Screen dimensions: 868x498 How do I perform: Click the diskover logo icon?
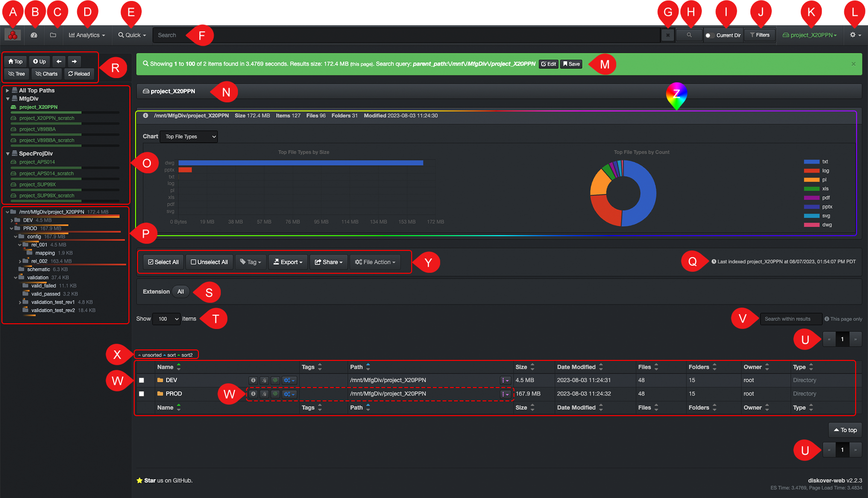13,35
